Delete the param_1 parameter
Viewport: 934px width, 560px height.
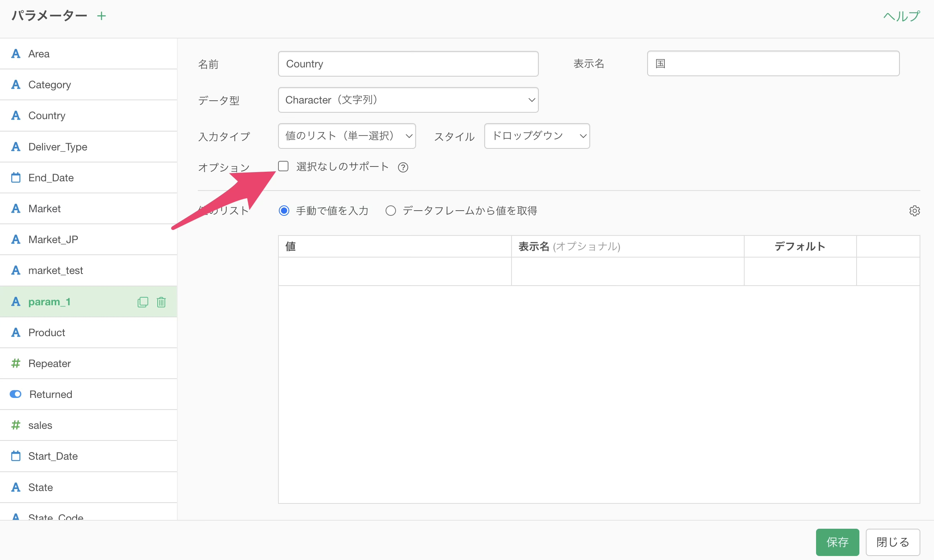click(161, 302)
